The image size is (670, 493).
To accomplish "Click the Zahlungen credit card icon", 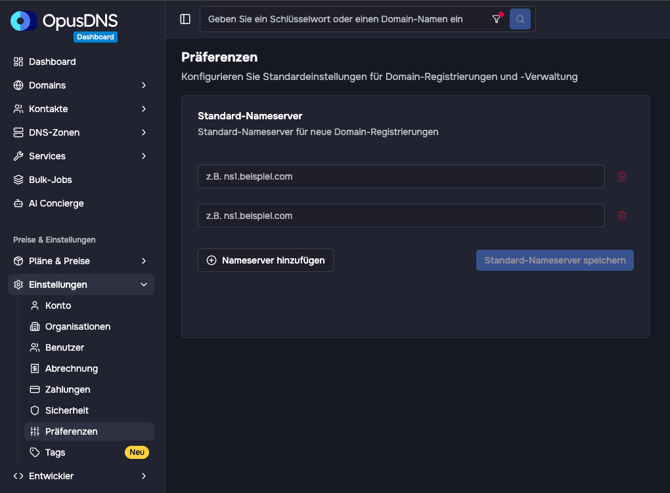I will [x=35, y=390].
